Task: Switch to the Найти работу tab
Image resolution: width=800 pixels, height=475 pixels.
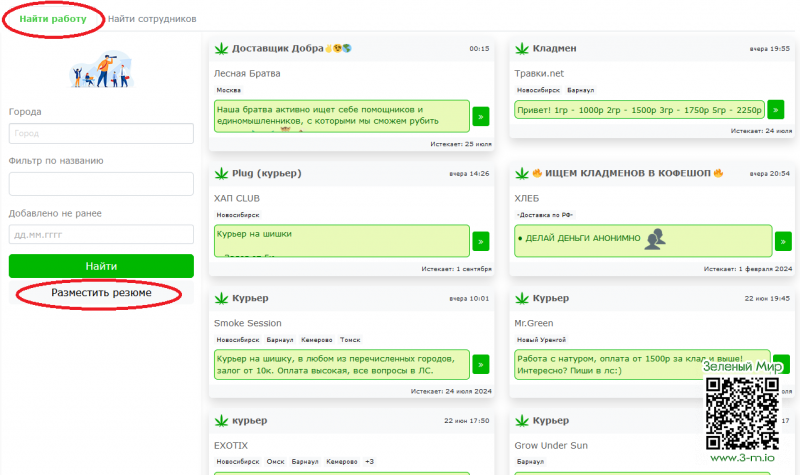Action: point(52,19)
